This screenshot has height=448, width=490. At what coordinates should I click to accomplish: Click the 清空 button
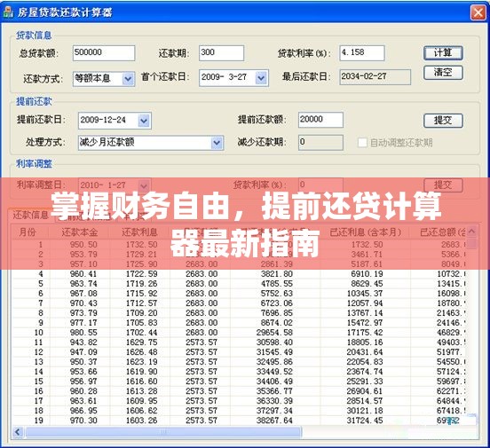tap(443, 73)
